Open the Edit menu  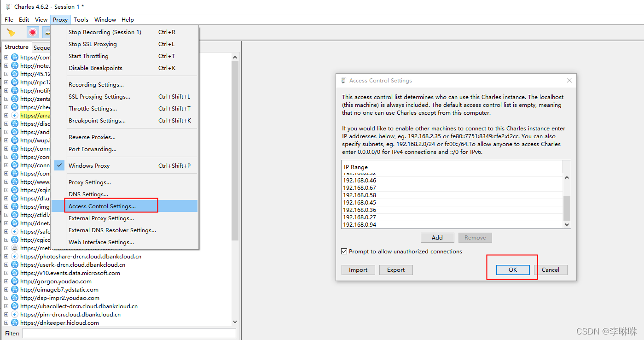pyautogui.click(x=24, y=20)
